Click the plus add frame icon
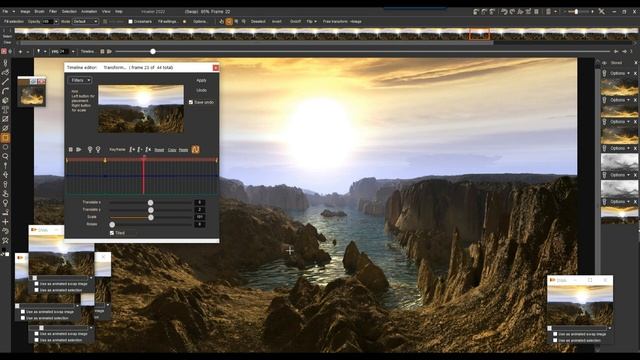The image size is (640, 360). (x=20, y=52)
